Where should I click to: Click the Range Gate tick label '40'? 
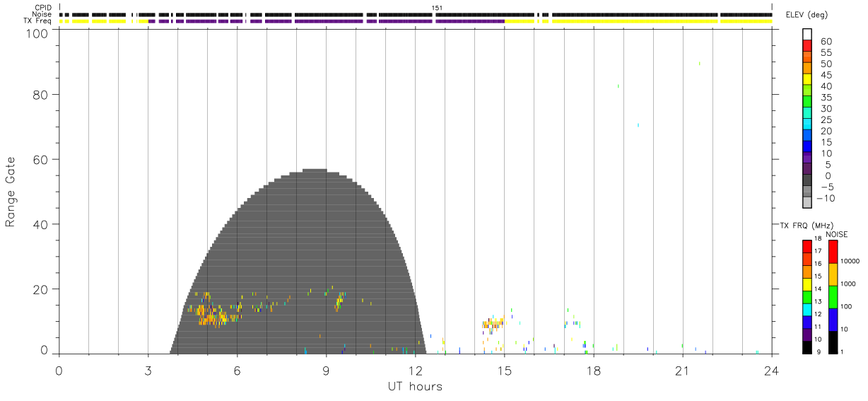(x=40, y=224)
